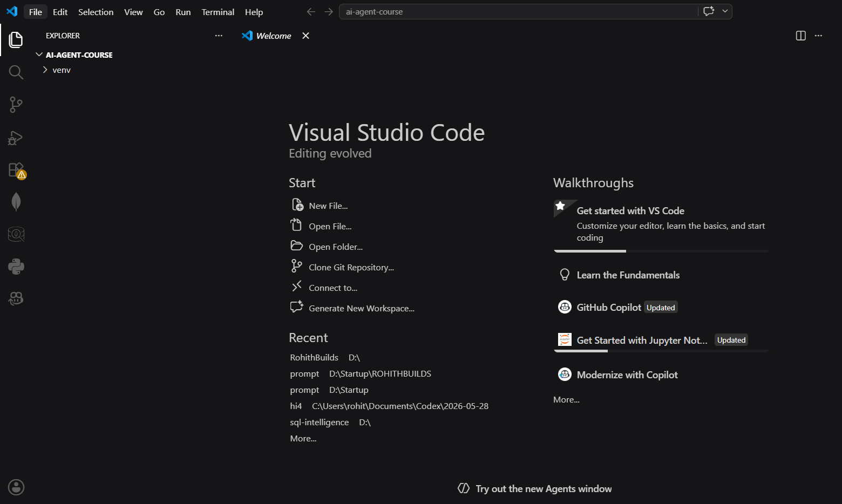Screen dimensions: 842x504
Task: Click the lightbulb icon beside Learn the Fundamentals
Action: coord(565,275)
